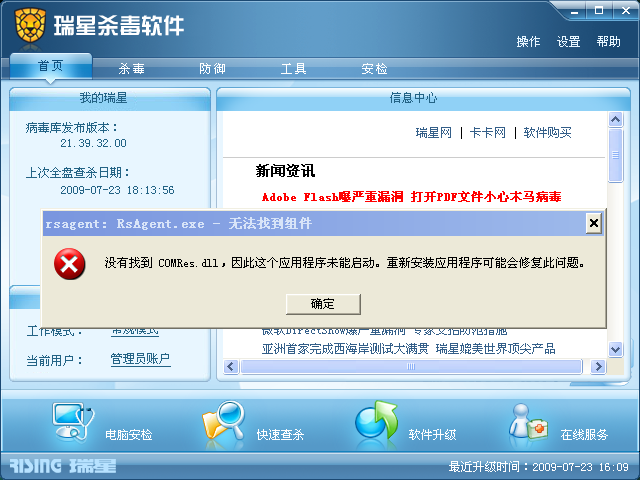
Task: Click horizontal scroll left arrow
Action: pyautogui.click(x=231, y=367)
